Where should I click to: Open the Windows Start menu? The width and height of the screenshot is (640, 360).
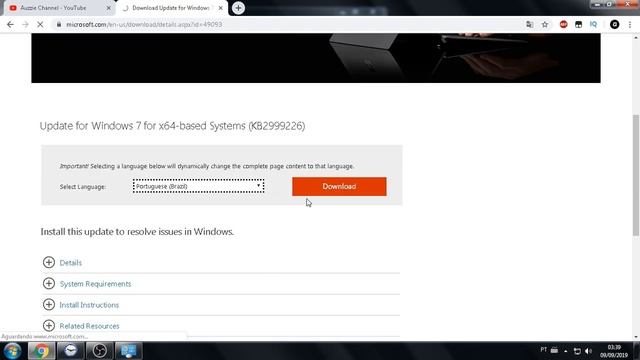pyautogui.click(x=12, y=351)
